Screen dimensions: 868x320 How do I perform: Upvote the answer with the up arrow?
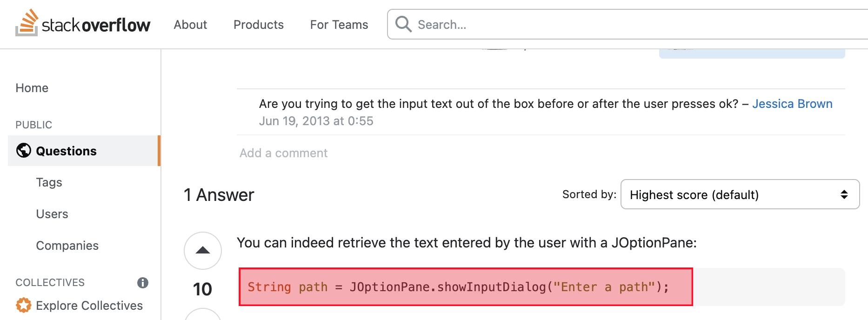[203, 250]
